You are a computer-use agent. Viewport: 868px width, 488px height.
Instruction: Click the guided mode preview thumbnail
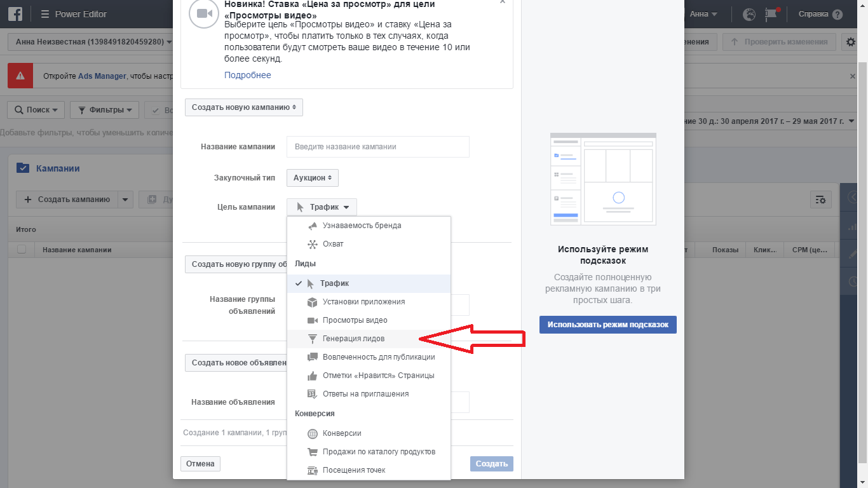(x=603, y=179)
